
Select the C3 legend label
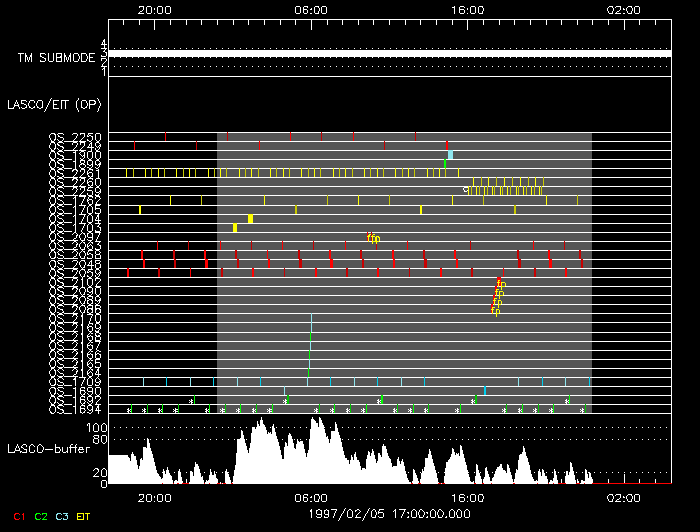click(64, 516)
